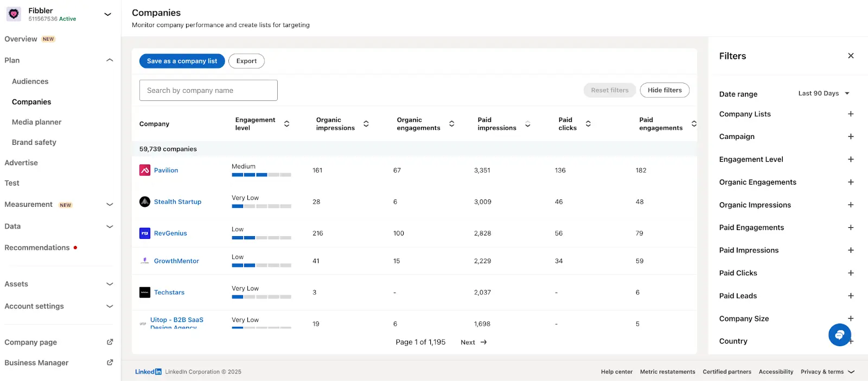Sort by Organic impressions column
The width and height of the screenshot is (868, 381).
(x=366, y=124)
